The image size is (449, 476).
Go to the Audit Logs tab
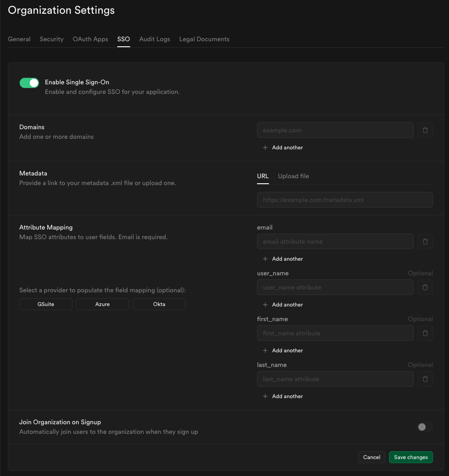[154, 39]
